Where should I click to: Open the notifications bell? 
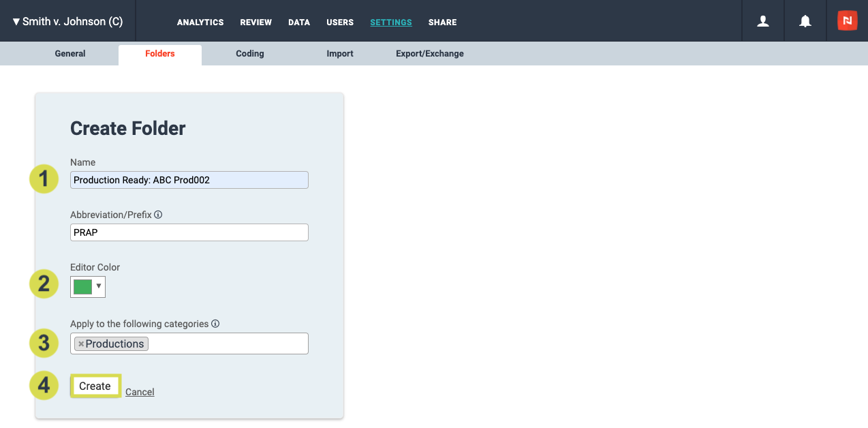click(805, 21)
